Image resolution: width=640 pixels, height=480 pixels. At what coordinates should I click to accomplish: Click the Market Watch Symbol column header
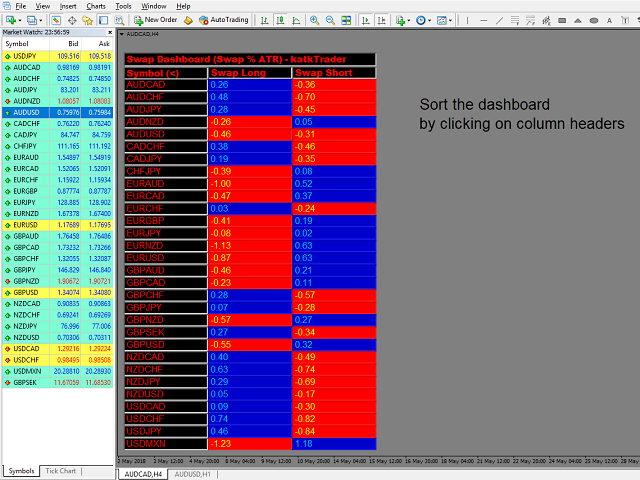point(25,44)
